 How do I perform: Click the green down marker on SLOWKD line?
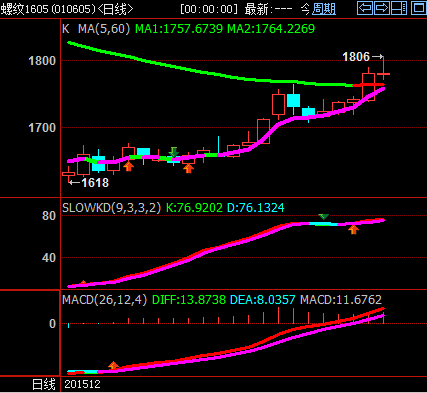pos(323,217)
